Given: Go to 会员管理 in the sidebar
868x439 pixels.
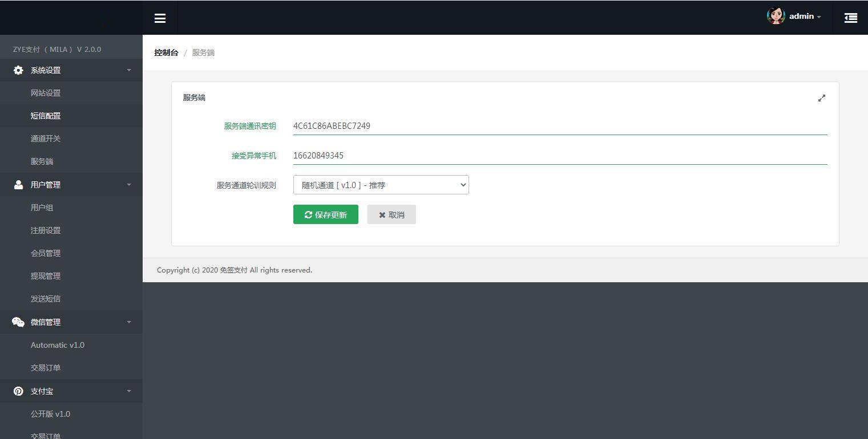Looking at the screenshot, I should 46,253.
